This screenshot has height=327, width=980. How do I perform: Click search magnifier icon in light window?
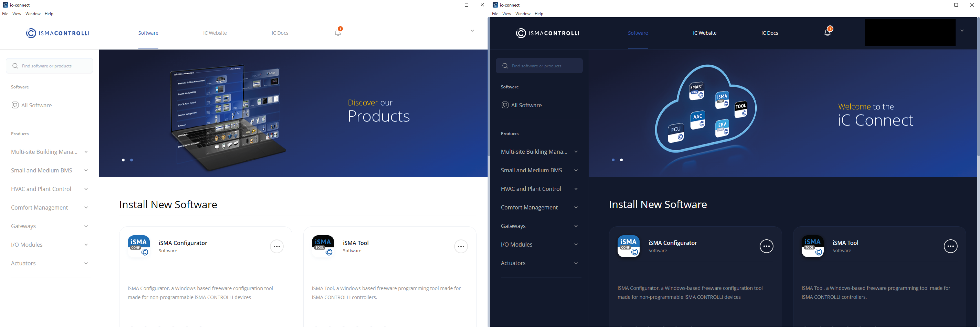click(x=15, y=66)
